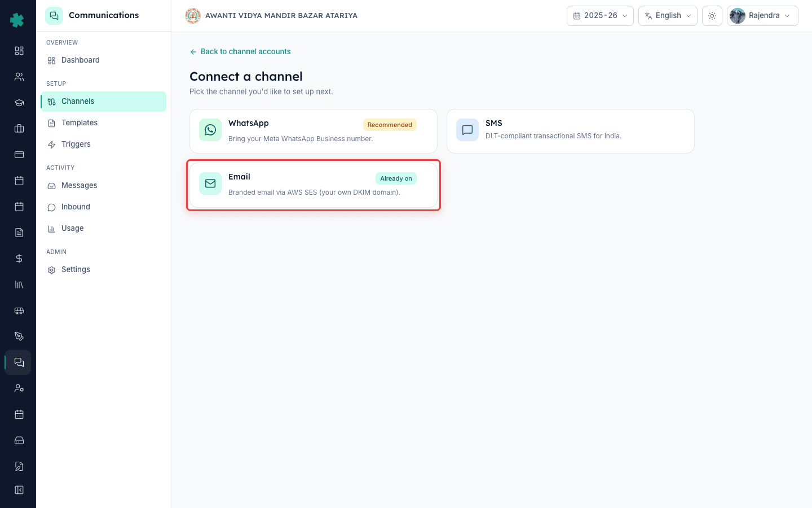Open the dollar sign icon in the rail
This screenshot has height=508, width=812.
(x=19, y=259)
